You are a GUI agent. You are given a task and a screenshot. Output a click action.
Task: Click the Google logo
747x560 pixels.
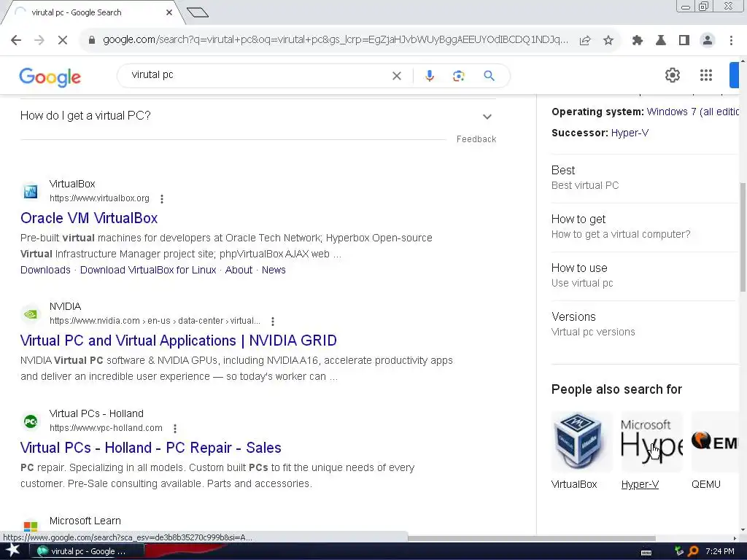[x=50, y=77]
